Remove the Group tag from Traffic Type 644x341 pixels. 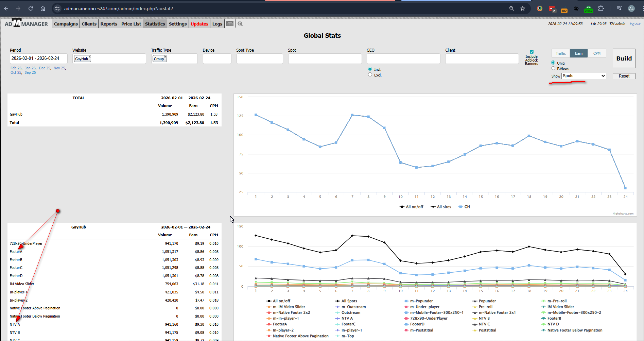click(x=165, y=57)
